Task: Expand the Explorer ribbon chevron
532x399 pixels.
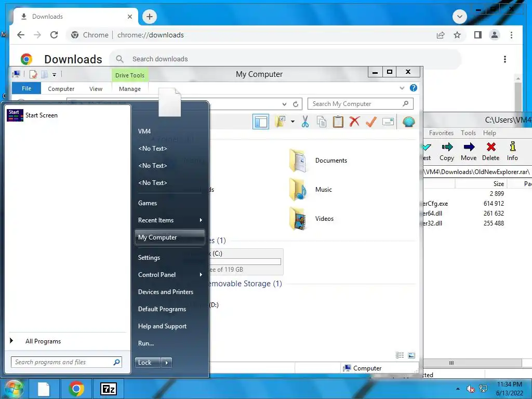Action: click(x=402, y=88)
